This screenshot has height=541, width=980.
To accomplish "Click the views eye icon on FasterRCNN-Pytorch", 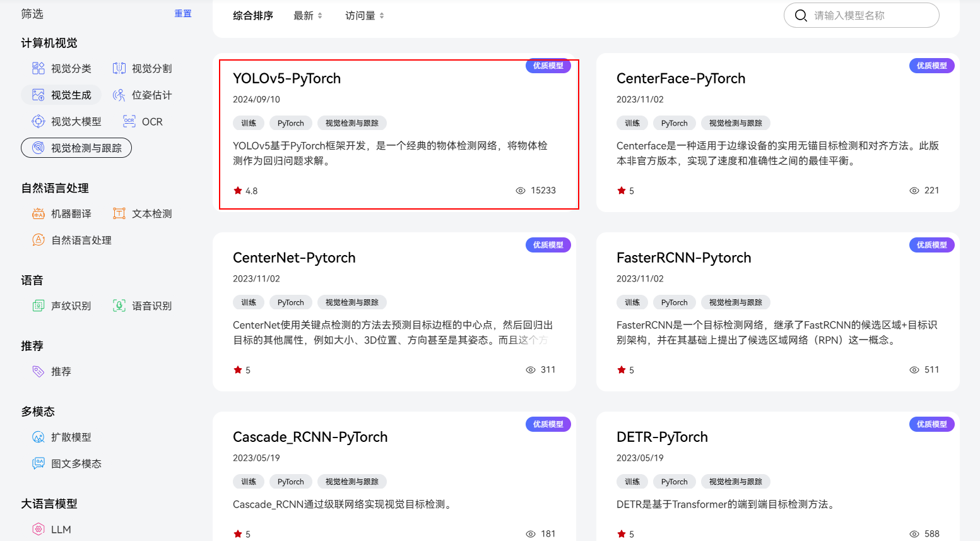I will tap(914, 370).
